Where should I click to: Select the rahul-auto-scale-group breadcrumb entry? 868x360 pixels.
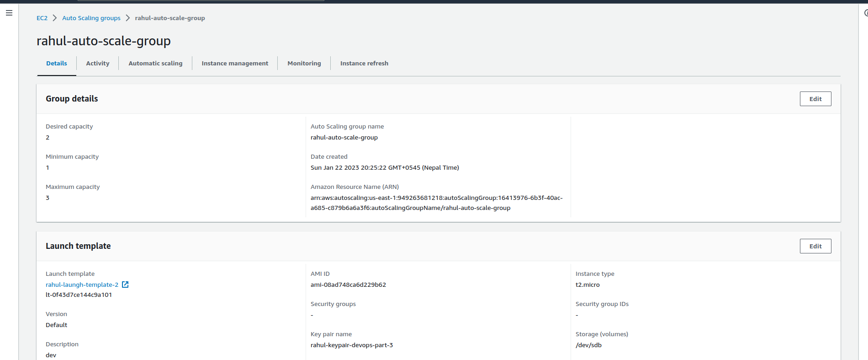point(170,18)
